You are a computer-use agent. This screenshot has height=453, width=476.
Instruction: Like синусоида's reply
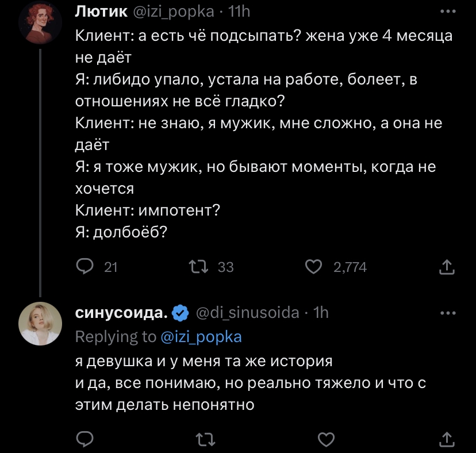tap(326, 440)
